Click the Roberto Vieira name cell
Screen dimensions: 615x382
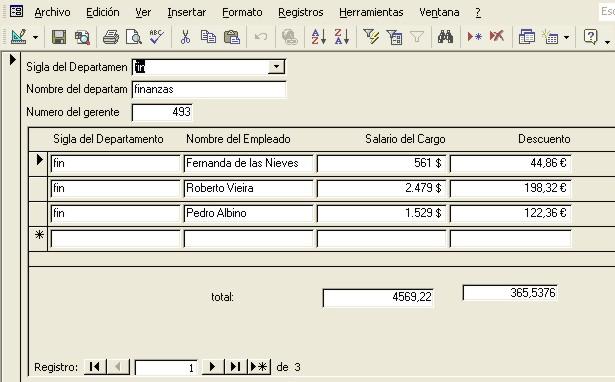248,188
